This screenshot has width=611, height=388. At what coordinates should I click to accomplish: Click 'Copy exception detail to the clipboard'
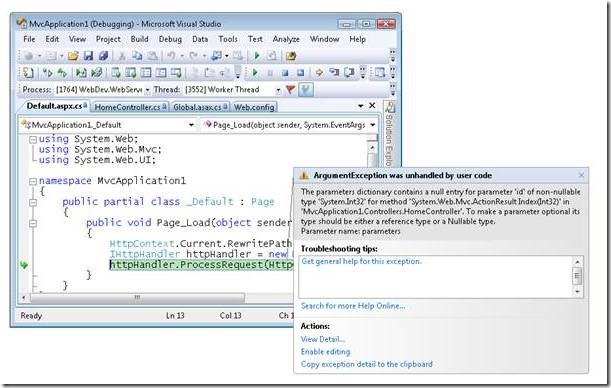(367, 364)
